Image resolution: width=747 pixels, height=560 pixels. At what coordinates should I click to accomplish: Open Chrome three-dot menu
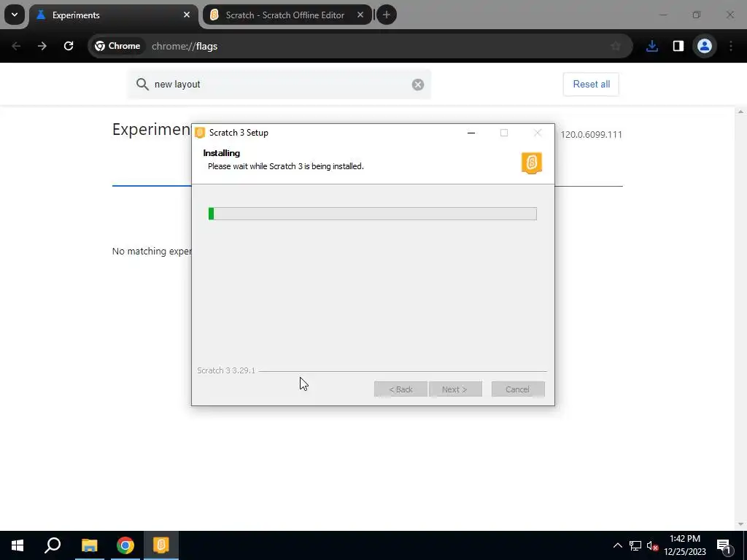[x=731, y=46]
